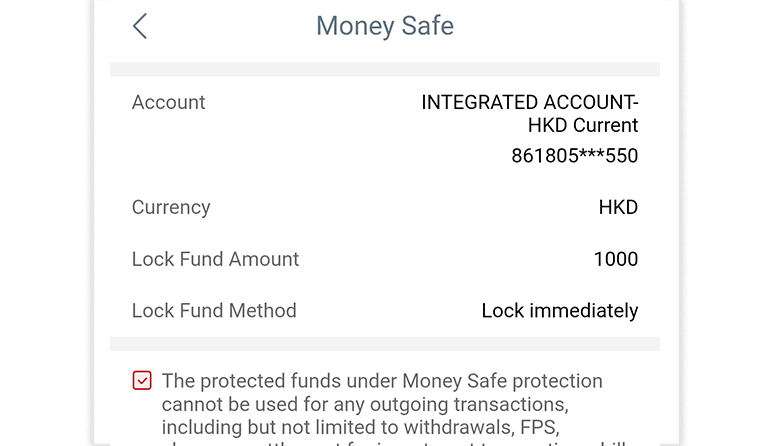The image size is (771, 446).
Task: Select the 1000 lock fund amount
Action: [x=615, y=259]
